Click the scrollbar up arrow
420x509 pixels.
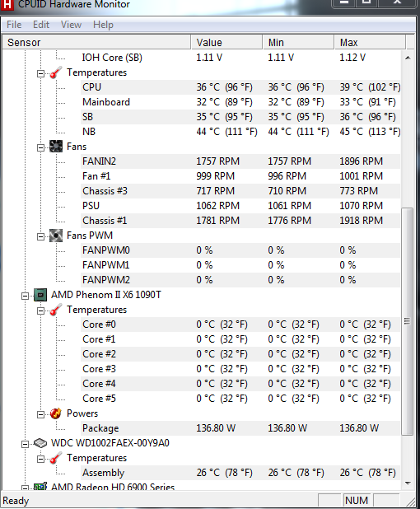[x=408, y=58]
